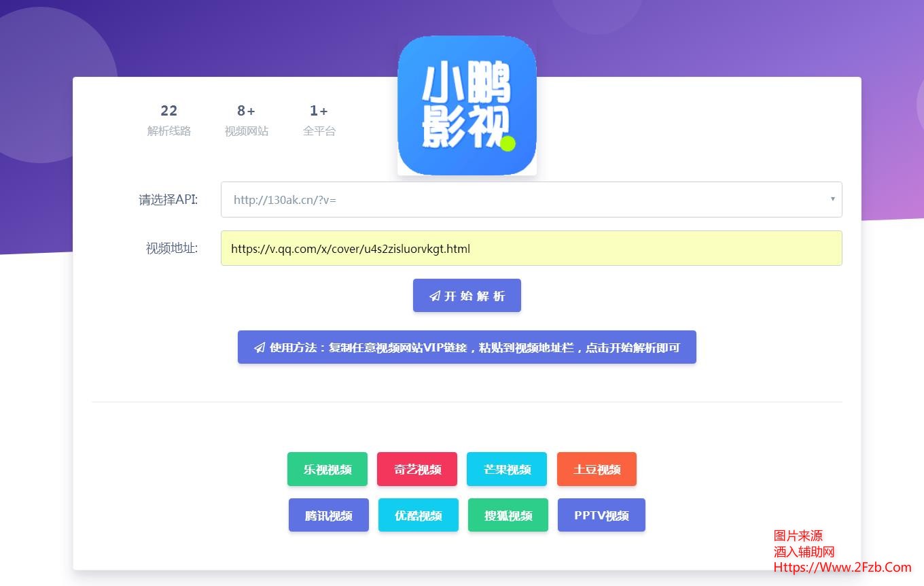Open the 搜狐视频 button
The width and height of the screenshot is (924, 586).
[x=508, y=515]
